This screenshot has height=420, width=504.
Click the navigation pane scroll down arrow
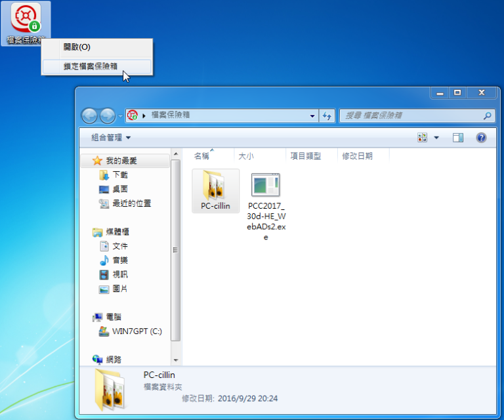point(175,360)
